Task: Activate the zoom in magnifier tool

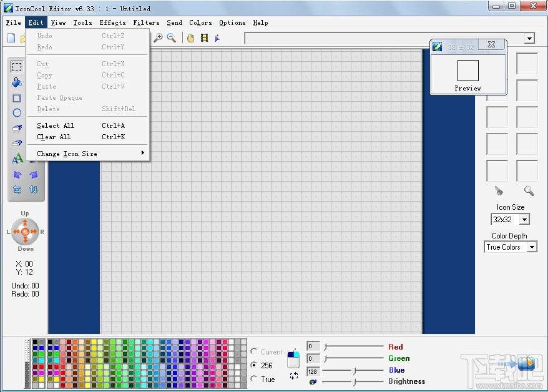Action: tap(159, 38)
